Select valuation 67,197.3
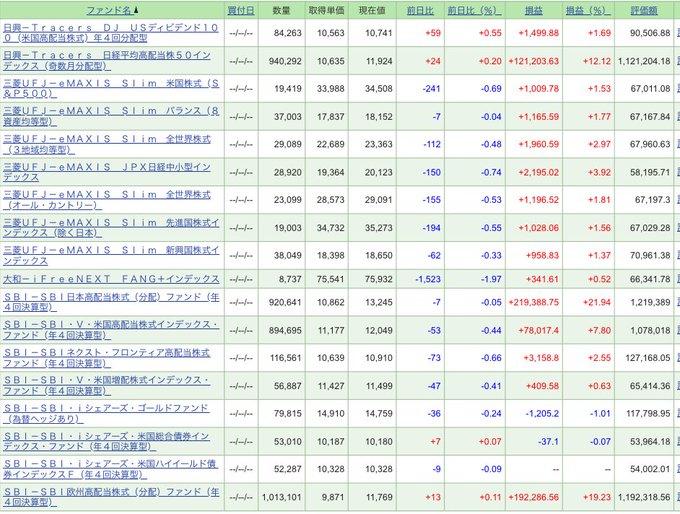The width and height of the screenshot is (680, 514). [653, 200]
